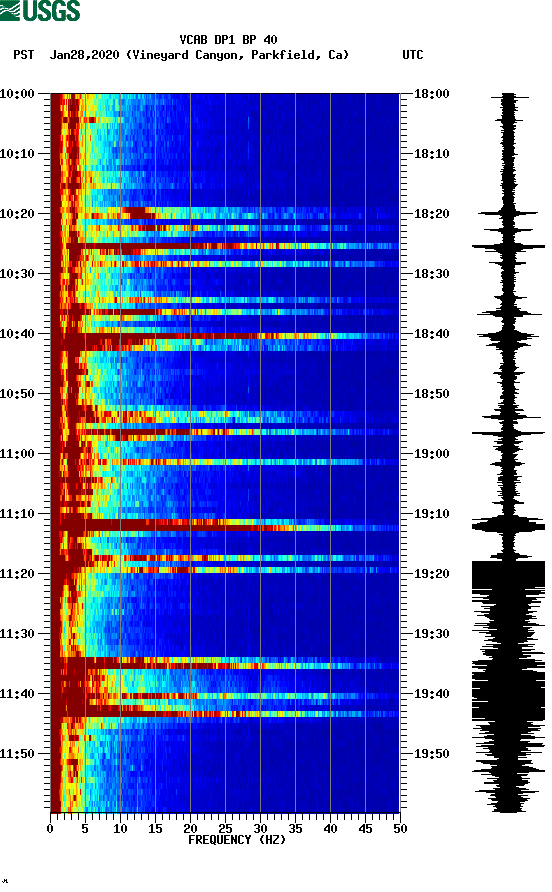Click the 'FREQUENCY (HZ)' axis title
This screenshot has height=892, width=552.
[237, 840]
